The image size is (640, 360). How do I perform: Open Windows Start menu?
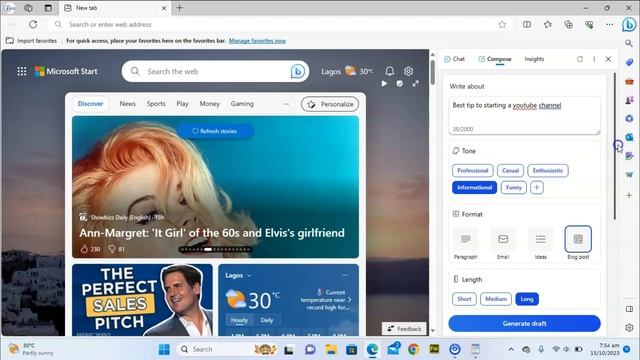(164, 349)
